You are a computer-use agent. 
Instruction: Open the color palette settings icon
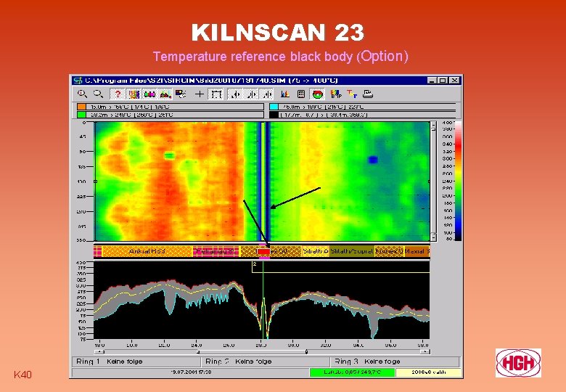[181, 94]
